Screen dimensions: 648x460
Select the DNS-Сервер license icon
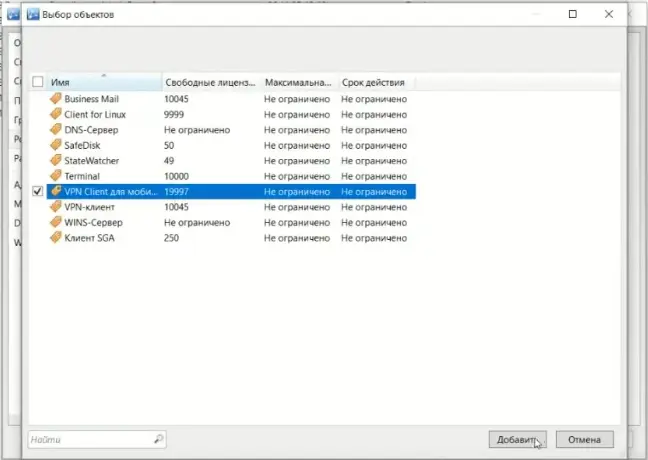55,130
